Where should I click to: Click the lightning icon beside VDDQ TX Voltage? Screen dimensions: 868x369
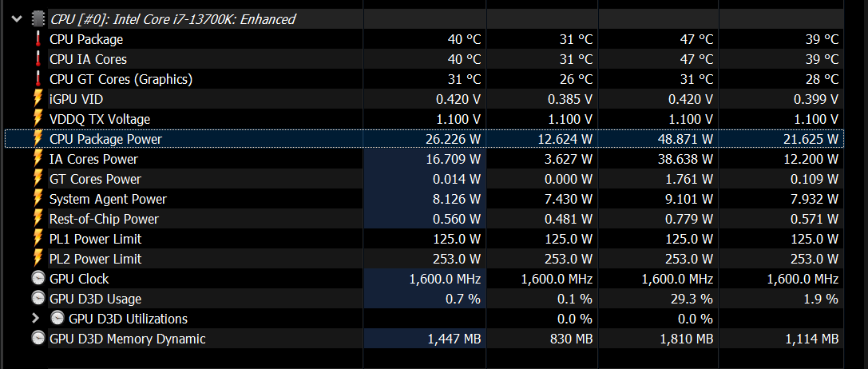[x=38, y=118]
